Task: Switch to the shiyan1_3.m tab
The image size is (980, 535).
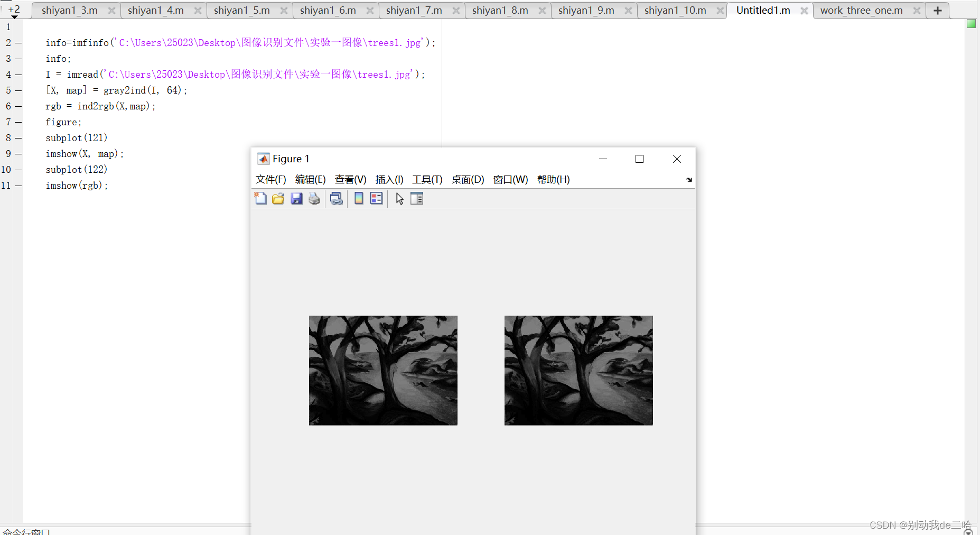Action: [x=70, y=11]
